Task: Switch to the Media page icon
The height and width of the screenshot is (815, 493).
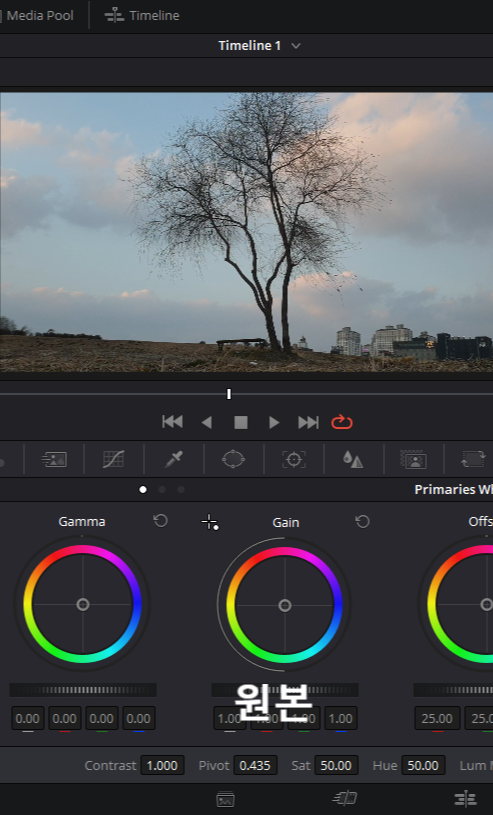Action: coord(225,799)
